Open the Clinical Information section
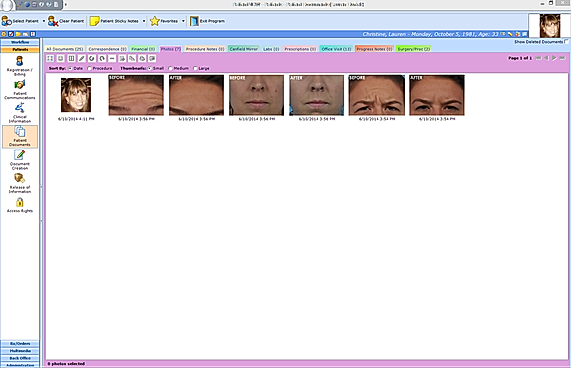Screen dimensions: 571x368 point(20,113)
